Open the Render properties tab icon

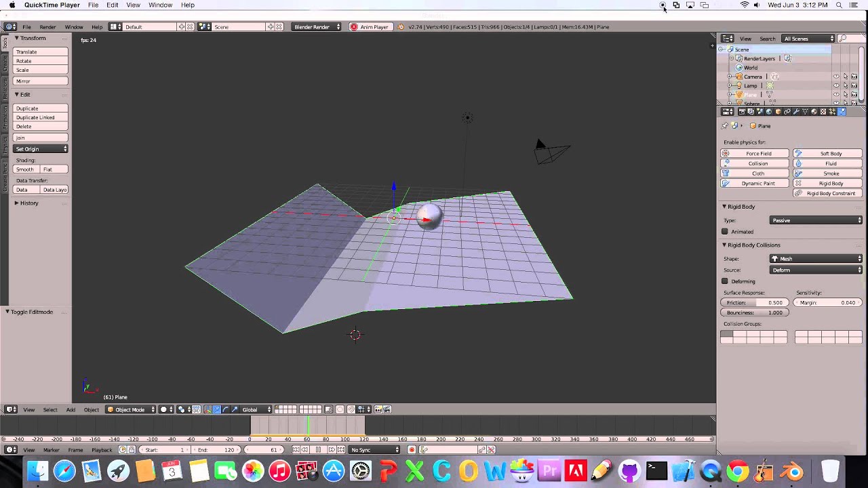(742, 111)
